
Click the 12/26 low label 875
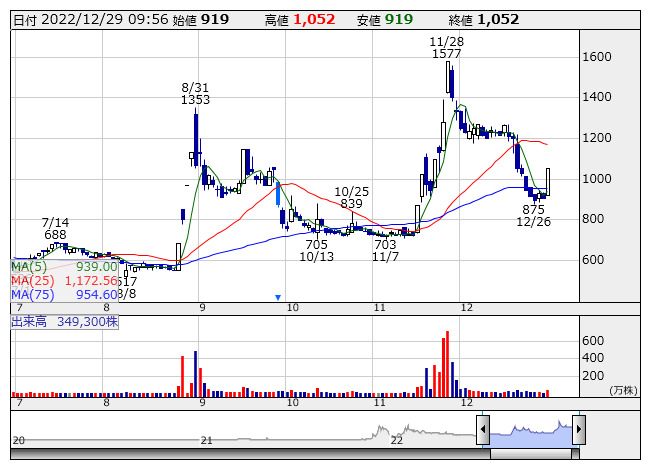[x=533, y=209]
